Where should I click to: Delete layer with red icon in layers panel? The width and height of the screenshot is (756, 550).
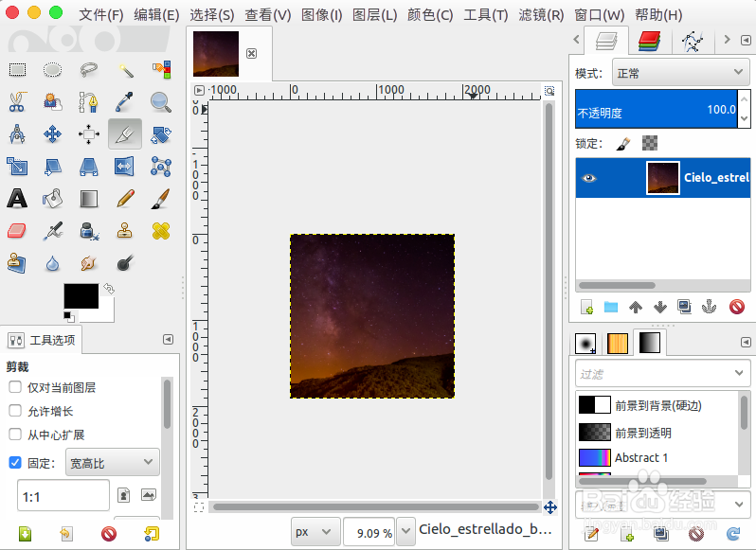[x=736, y=307]
